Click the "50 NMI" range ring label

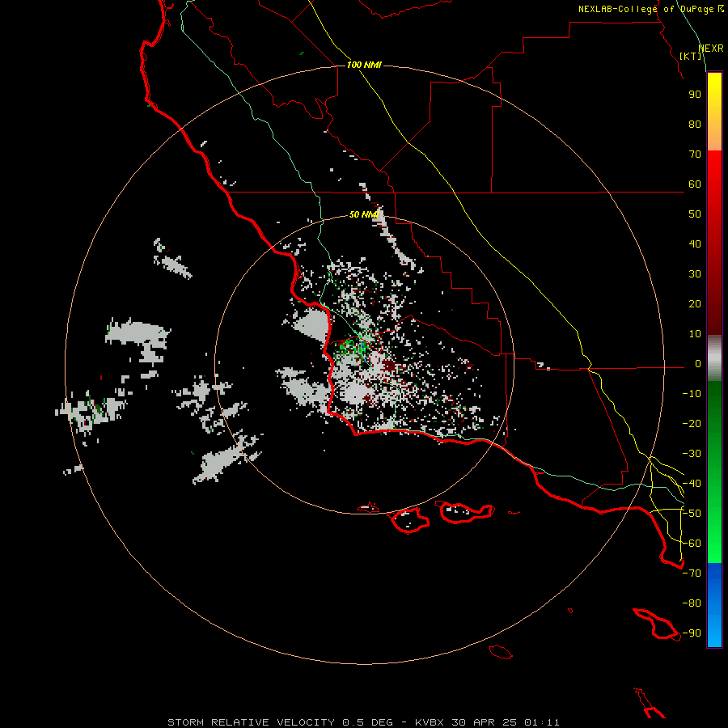tap(364, 214)
